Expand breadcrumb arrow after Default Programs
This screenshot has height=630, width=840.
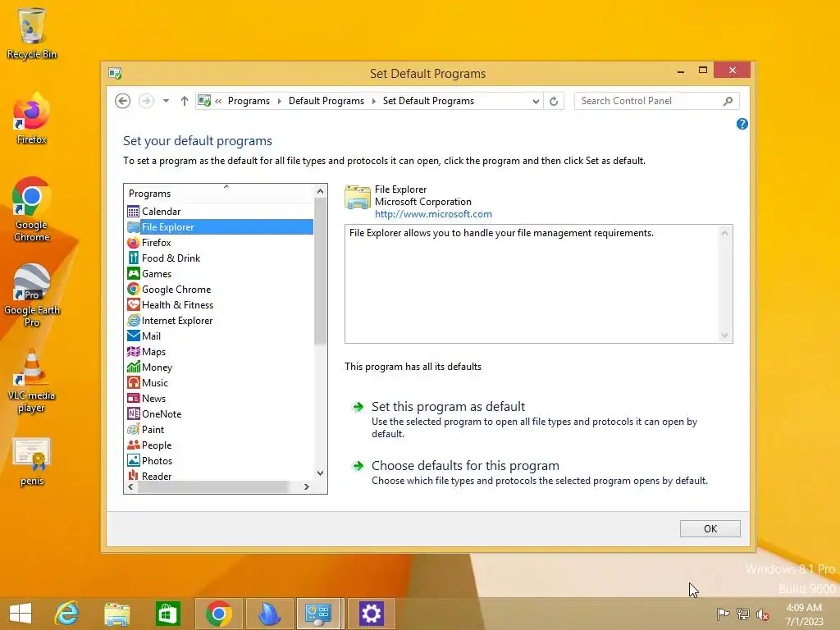[373, 101]
